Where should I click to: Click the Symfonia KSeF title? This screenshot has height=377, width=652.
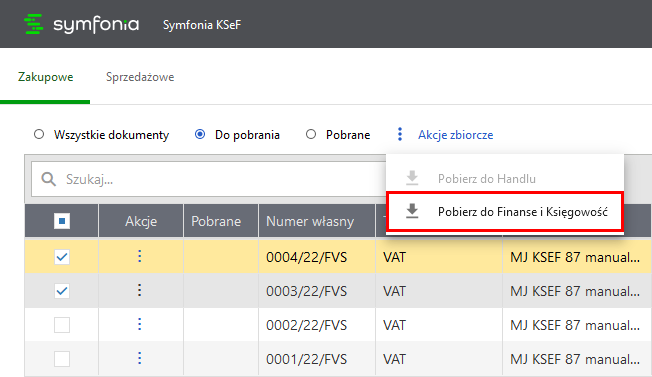[202, 25]
